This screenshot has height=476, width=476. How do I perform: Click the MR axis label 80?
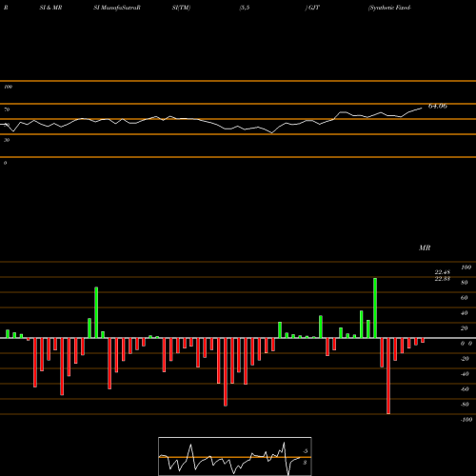click(x=464, y=283)
